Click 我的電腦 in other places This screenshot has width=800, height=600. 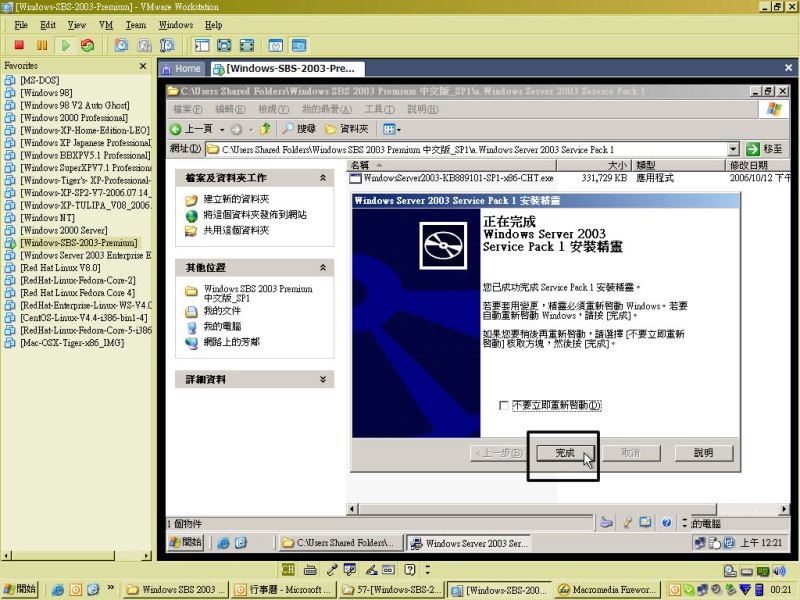(x=222, y=327)
